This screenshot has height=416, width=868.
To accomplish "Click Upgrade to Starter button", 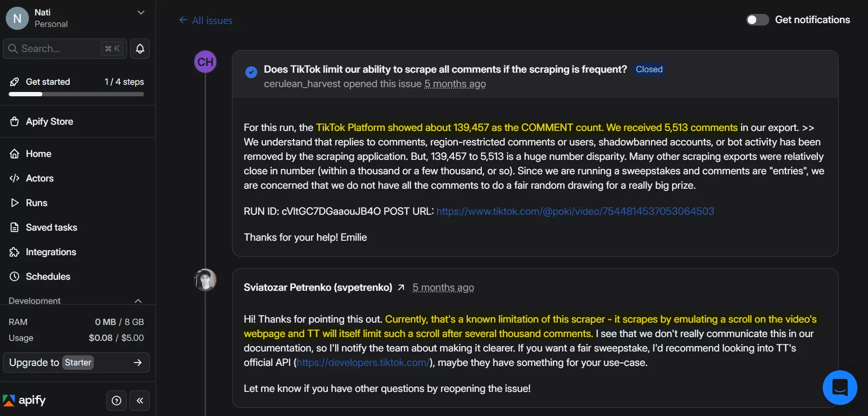I will pyautogui.click(x=76, y=363).
